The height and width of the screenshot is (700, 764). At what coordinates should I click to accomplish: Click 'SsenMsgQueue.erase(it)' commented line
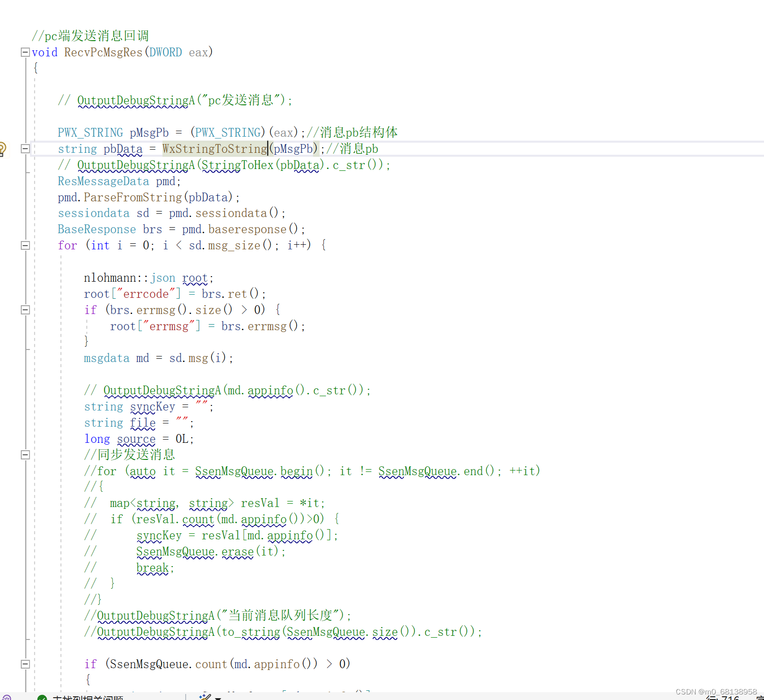coord(211,551)
